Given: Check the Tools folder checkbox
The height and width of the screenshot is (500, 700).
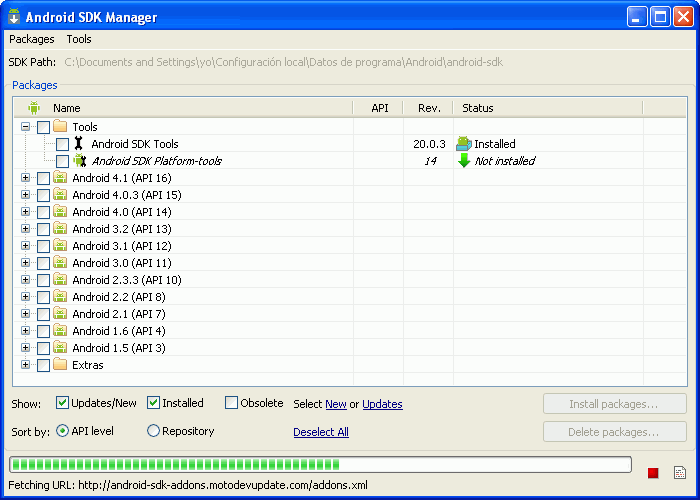Looking at the screenshot, I should pos(43,127).
